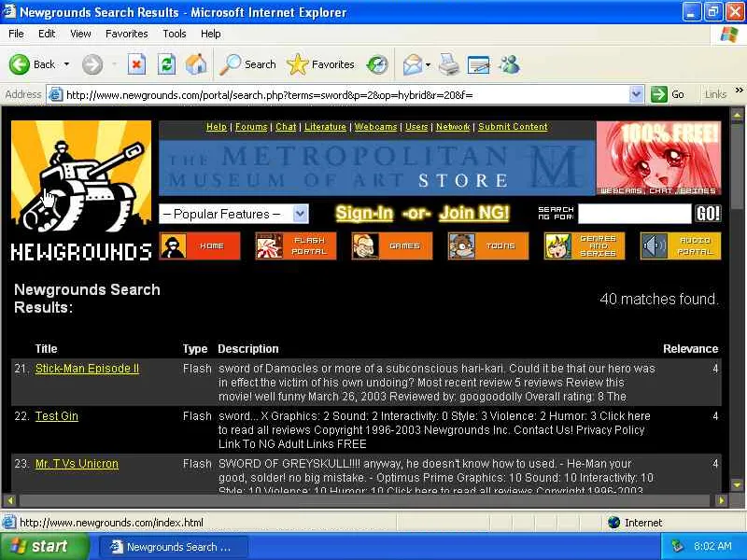
Task: Open the Help menu
Action: point(211,34)
